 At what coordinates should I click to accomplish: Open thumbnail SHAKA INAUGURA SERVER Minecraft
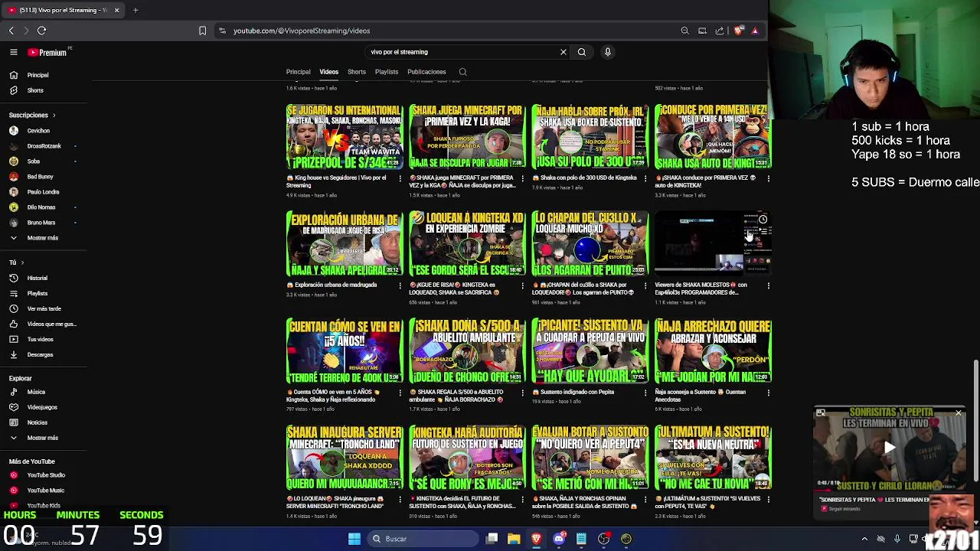pos(345,458)
